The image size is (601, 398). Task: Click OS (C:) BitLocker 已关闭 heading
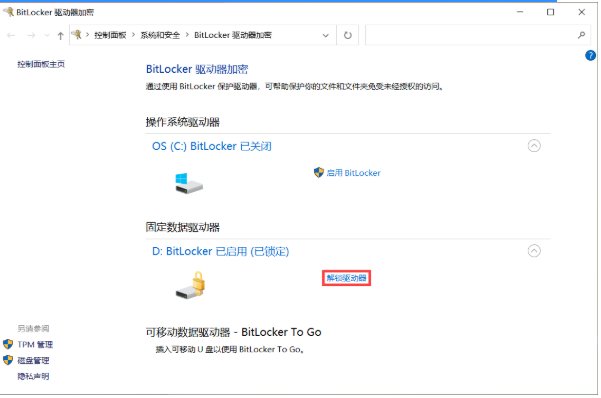(x=212, y=146)
